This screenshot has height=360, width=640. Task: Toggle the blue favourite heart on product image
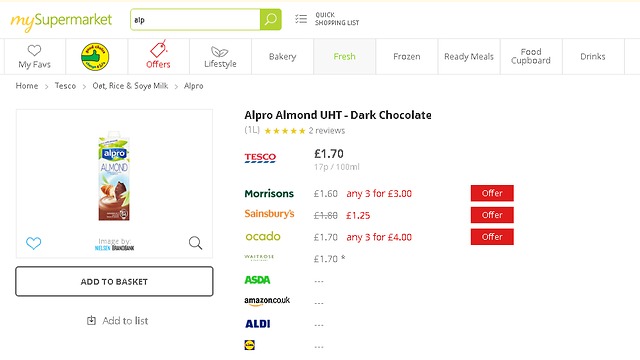33,243
